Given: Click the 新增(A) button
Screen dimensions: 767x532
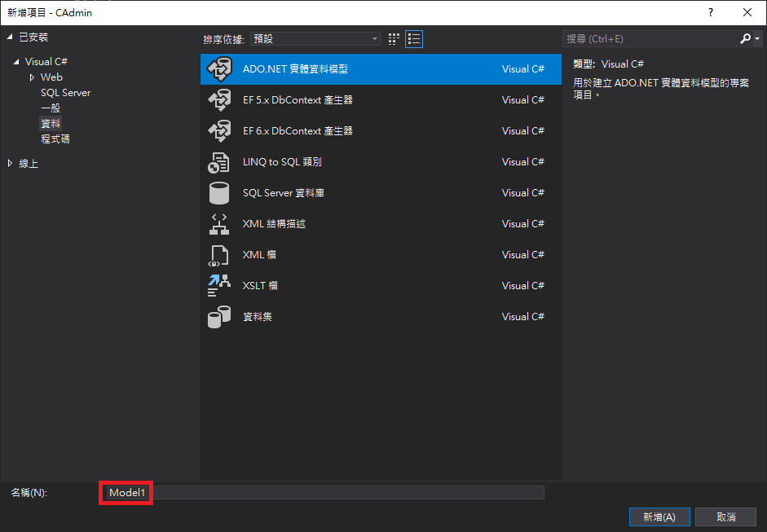Looking at the screenshot, I should (x=659, y=517).
